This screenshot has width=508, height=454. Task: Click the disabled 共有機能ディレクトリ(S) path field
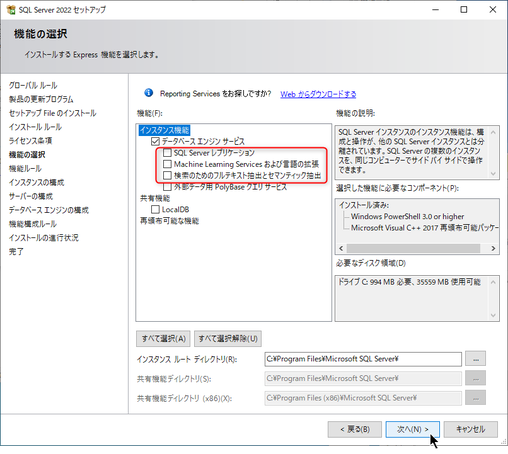(363, 378)
